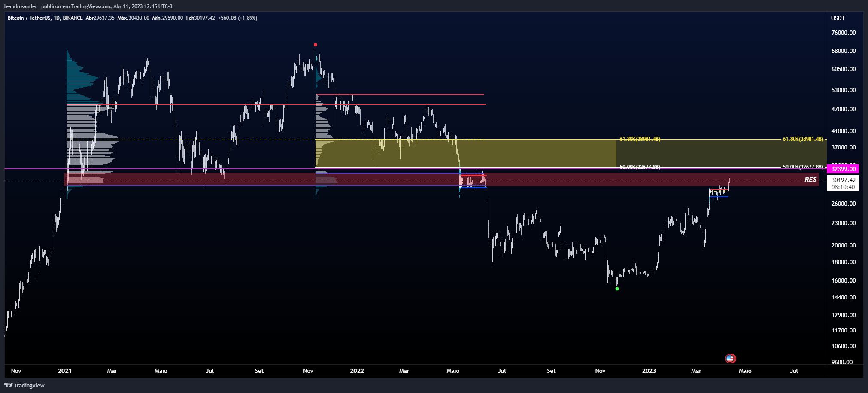Viewport: 868px width, 393px height.
Task: Click the Bitcoin / TetherUS symbol title
Action: click(45, 18)
